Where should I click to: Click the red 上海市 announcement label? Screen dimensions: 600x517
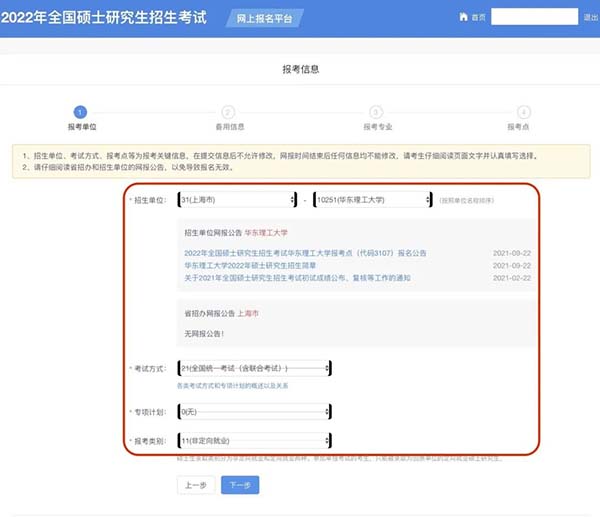(248, 313)
